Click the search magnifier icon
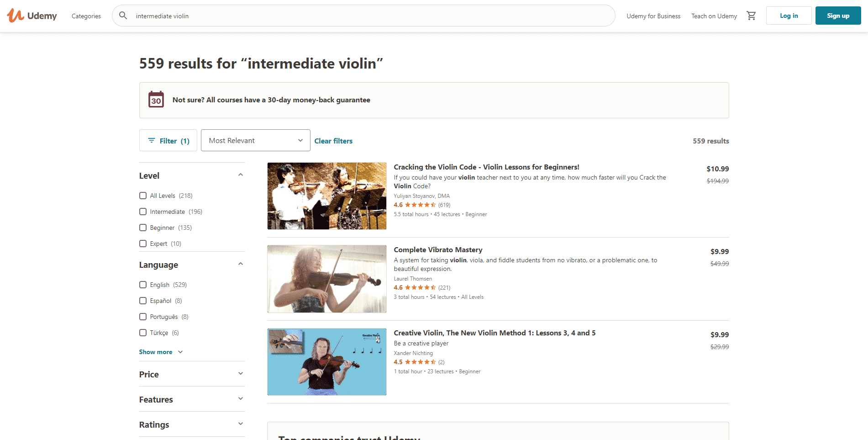The height and width of the screenshot is (440, 868). point(123,16)
